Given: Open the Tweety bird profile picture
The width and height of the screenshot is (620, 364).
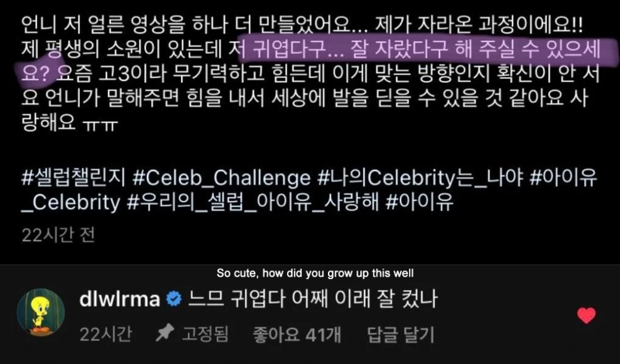Looking at the screenshot, I should point(40,312).
